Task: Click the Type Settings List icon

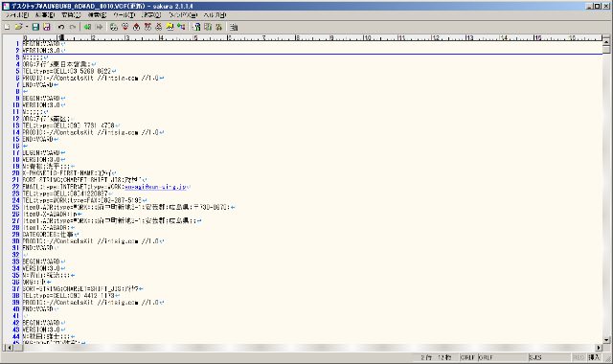Action: (196, 27)
